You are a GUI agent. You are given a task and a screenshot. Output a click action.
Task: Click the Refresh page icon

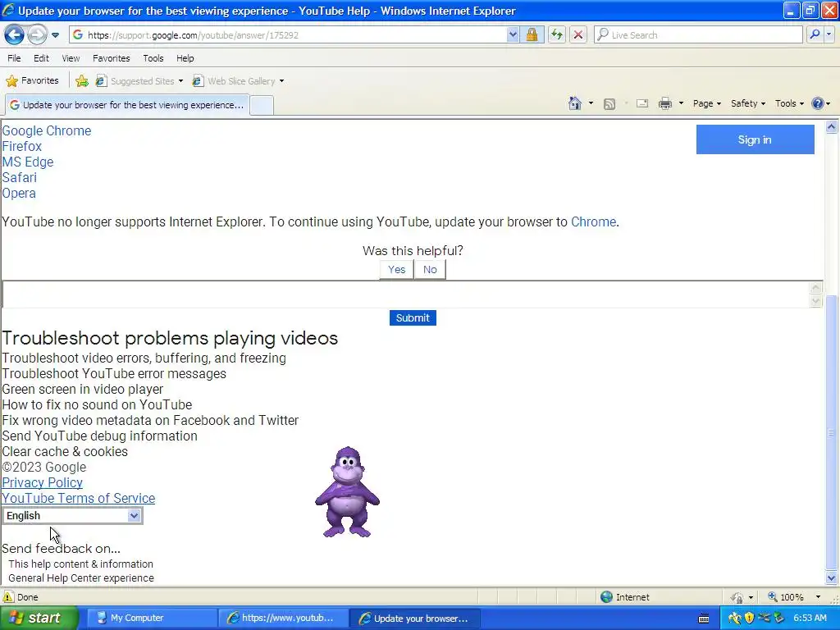click(557, 35)
